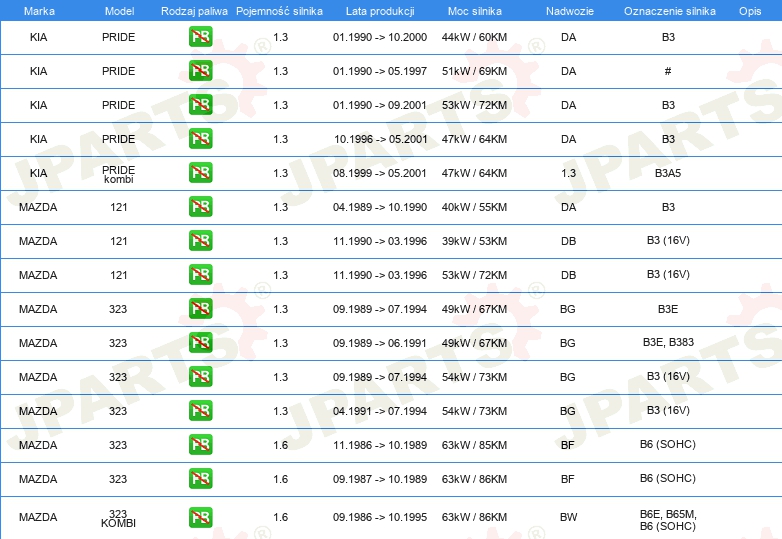Click the '323 KOMBI' model cell

118,518
